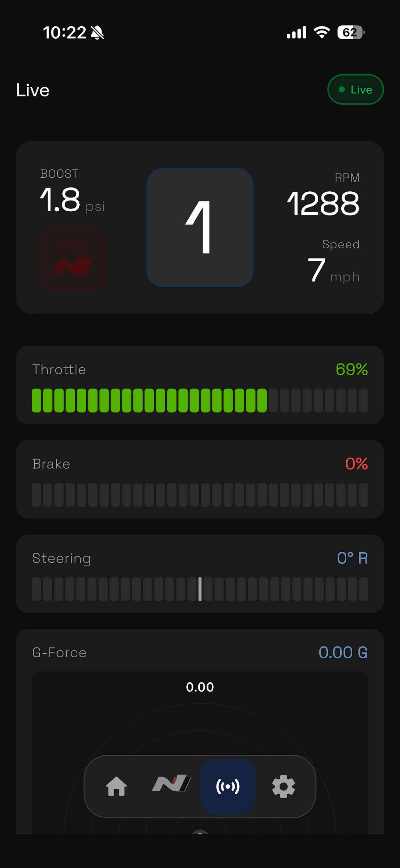Tap the 0.00 G value label
400x868 pixels.
pyautogui.click(x=343, y=652)
